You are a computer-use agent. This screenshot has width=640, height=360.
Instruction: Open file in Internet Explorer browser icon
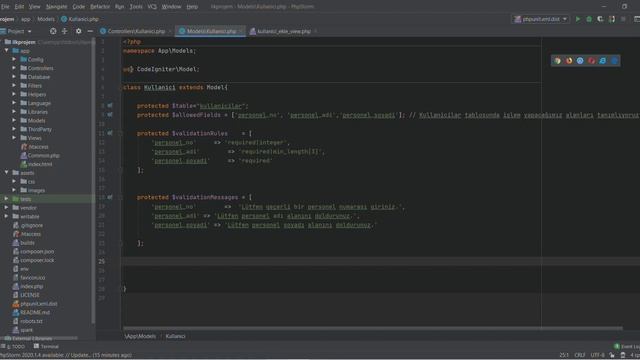point(603,61)
